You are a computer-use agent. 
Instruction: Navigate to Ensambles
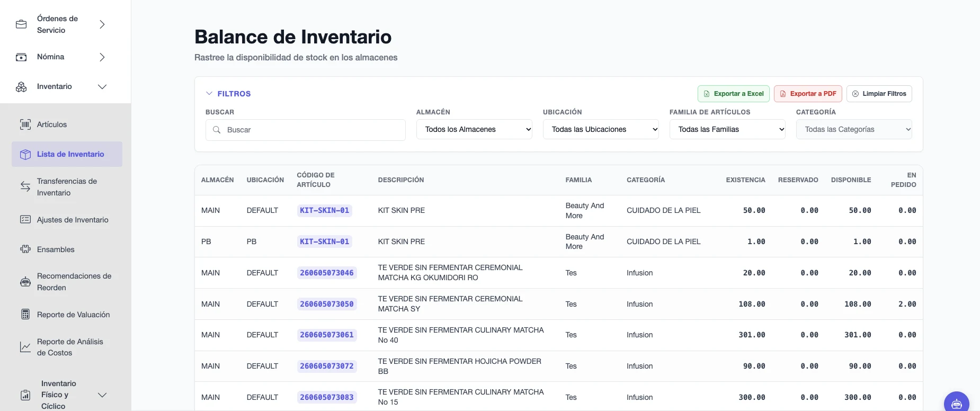coord(67,249)
